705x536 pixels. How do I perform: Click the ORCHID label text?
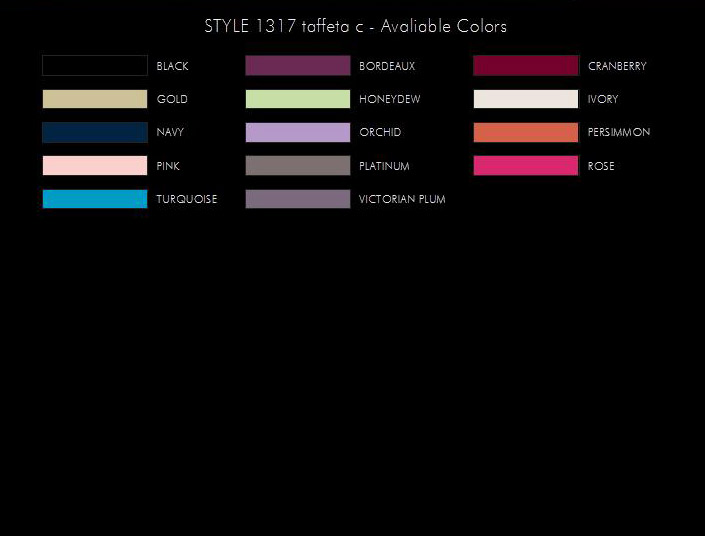tap(380, 132)
